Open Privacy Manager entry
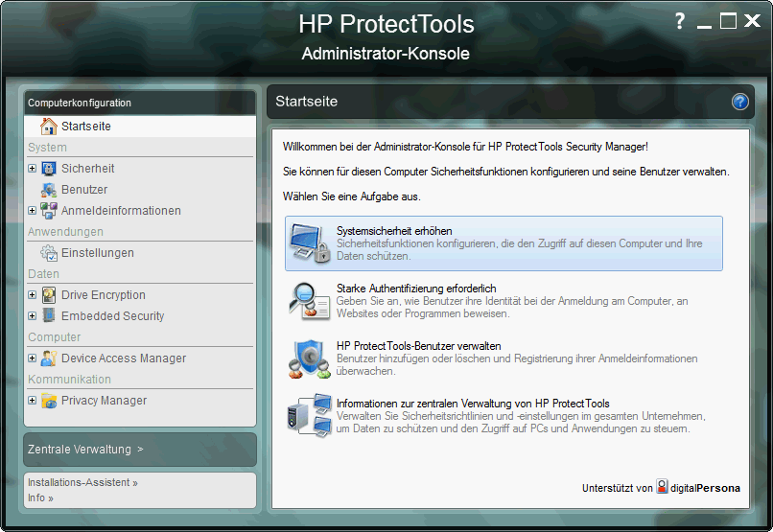The width and height of the screenshot is (773, 532). pos(104,401)
